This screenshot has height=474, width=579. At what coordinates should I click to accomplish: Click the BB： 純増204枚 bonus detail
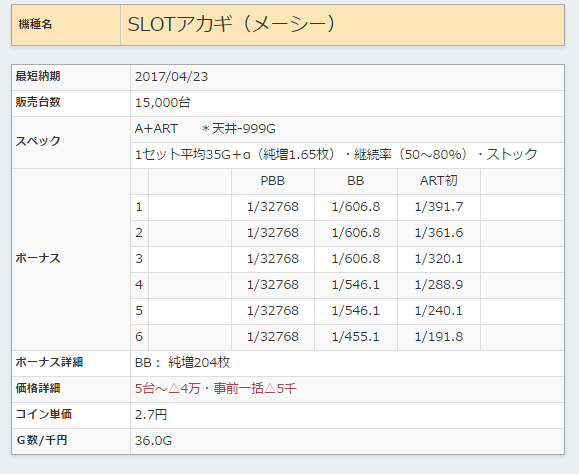pos(182,363)
